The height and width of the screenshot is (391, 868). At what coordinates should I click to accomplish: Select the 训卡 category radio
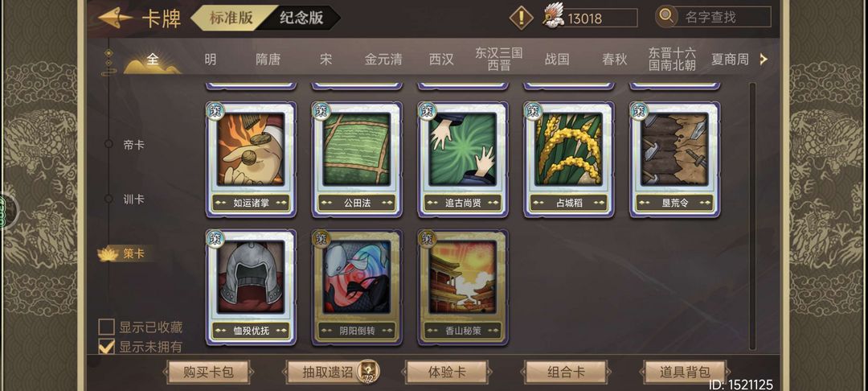click(x=109, y=199)
